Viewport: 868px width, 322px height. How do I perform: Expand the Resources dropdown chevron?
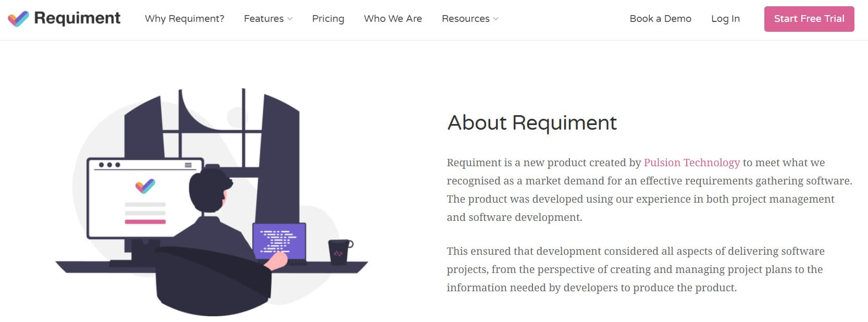coord(495,19)
